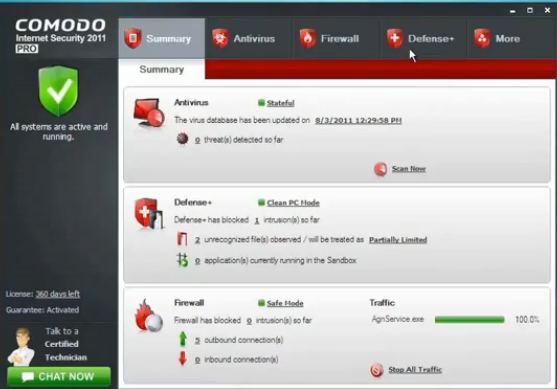Image resolution: width=557 pixels, height=389 pixels.
Task: Click the AgnService.exe traffic bar
Action: pyautogui.click(x=470, y=320)
